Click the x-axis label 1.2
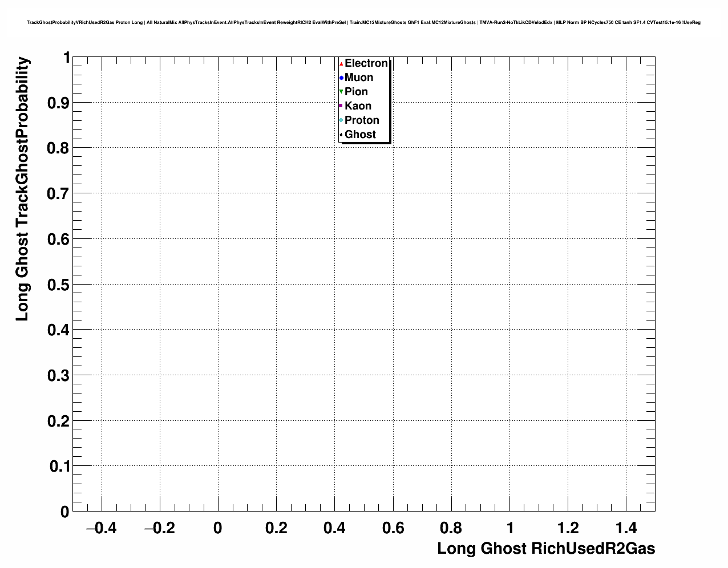The width and height of the screenshot is (728, 568). pyautogui.click(x=568, y=528)
